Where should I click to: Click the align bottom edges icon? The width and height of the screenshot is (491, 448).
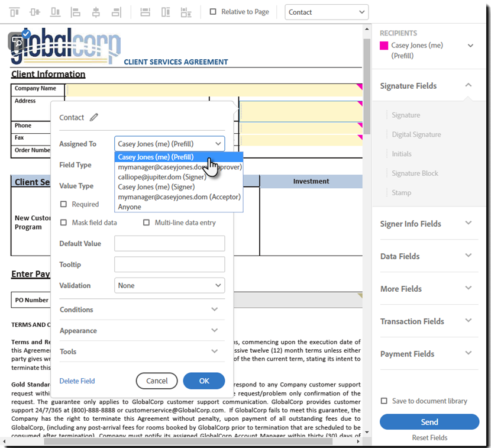pos(55,12)
